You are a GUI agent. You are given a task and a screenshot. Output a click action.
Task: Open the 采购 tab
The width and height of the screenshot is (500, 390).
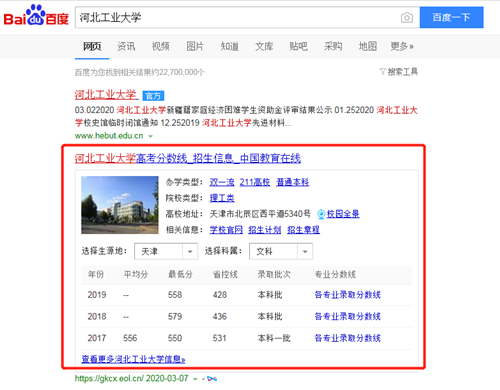click(333, 46)
